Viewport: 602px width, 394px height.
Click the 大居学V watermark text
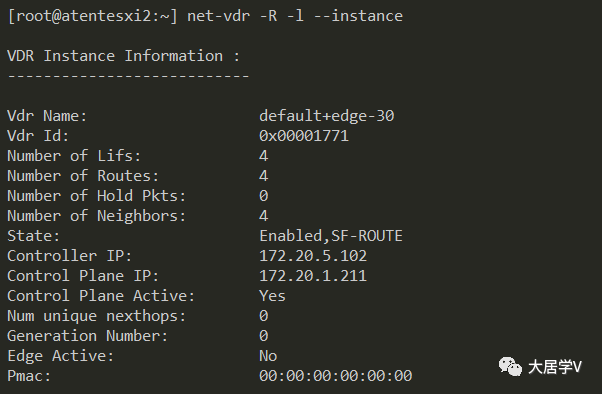click(555, 367)
